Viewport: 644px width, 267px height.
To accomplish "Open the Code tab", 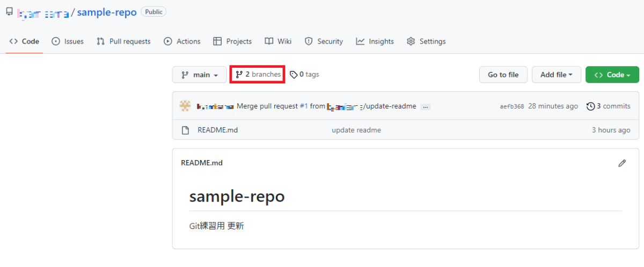I will tap(24, 41).
